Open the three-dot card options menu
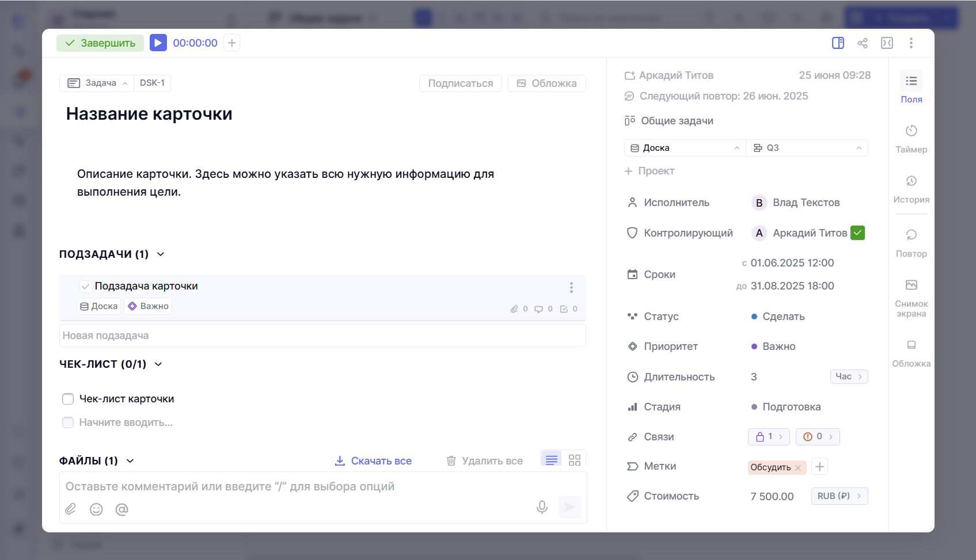The image size is (976, 560). (x=910, y=43)
